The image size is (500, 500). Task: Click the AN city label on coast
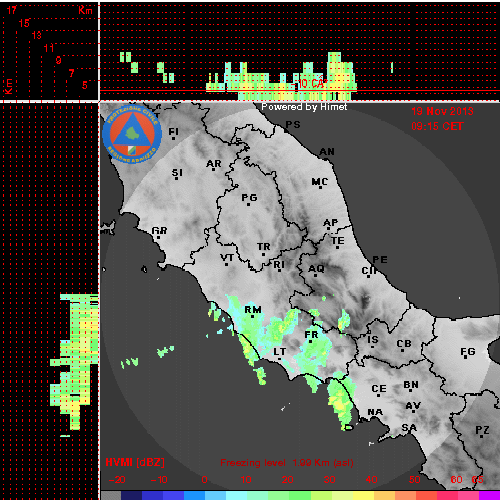tap(327, 152)
